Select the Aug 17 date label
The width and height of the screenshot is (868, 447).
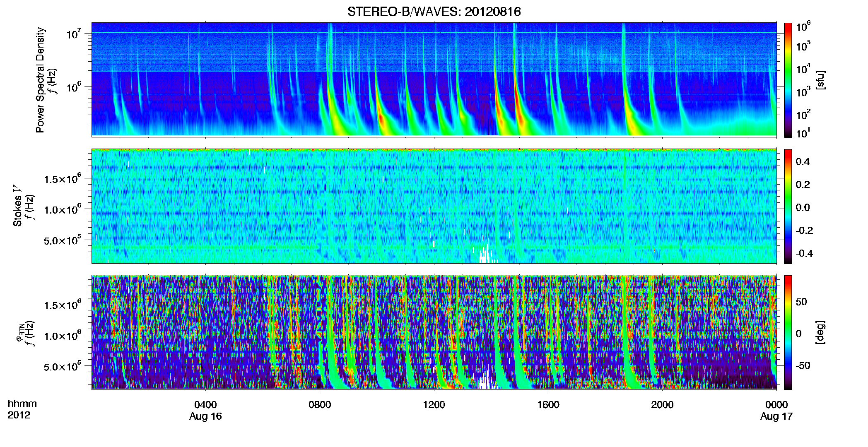[x=776, y=416]
